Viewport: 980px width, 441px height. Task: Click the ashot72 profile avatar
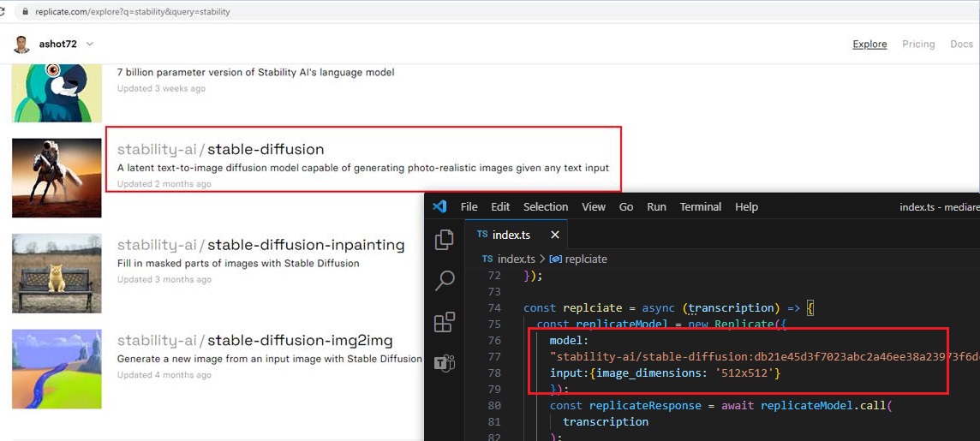click(22, 45)
